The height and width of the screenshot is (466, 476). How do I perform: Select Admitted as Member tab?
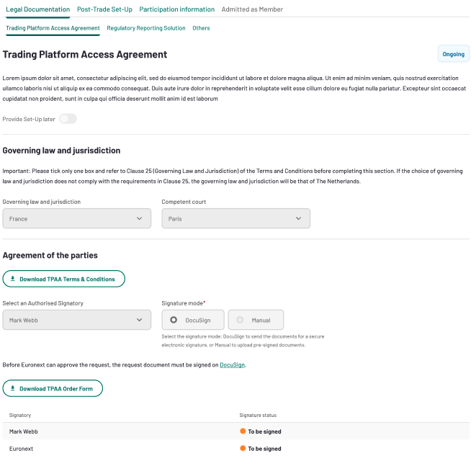tap(252, 9)
